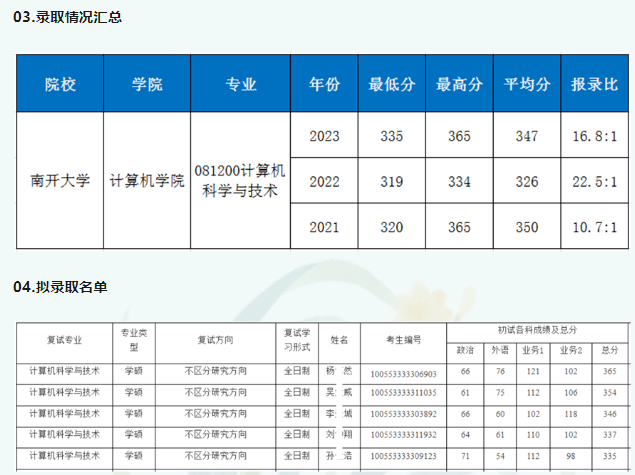635x475 pixels.
Task: Click candidate number 100553333311035
Action: tap(403, 393)
